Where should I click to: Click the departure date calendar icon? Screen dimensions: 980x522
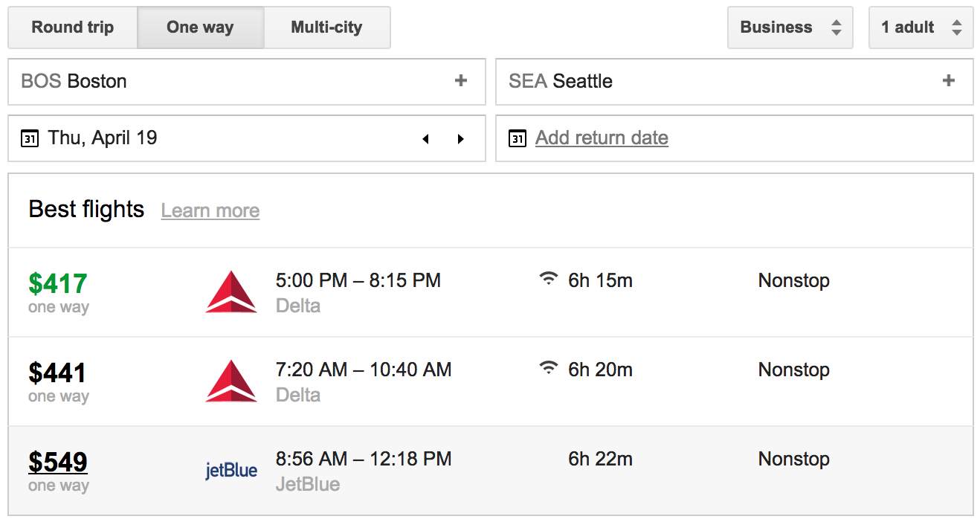[30, 138]
